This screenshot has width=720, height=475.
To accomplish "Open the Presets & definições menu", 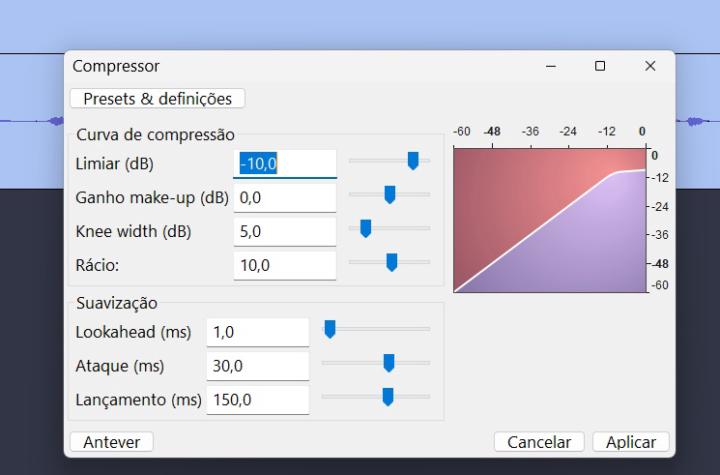I will pyautogui.click(x=158, y=98).
